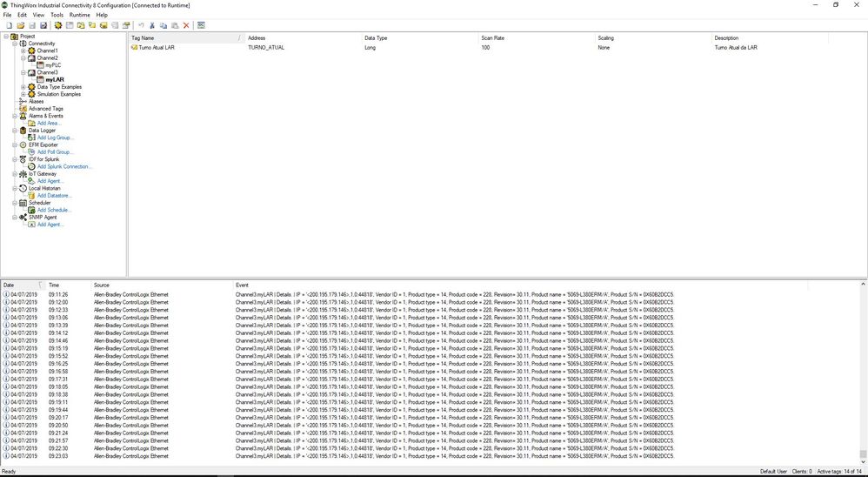
Task: Click the Add Splunk Connection... link
Action: [x=64, y=167]
